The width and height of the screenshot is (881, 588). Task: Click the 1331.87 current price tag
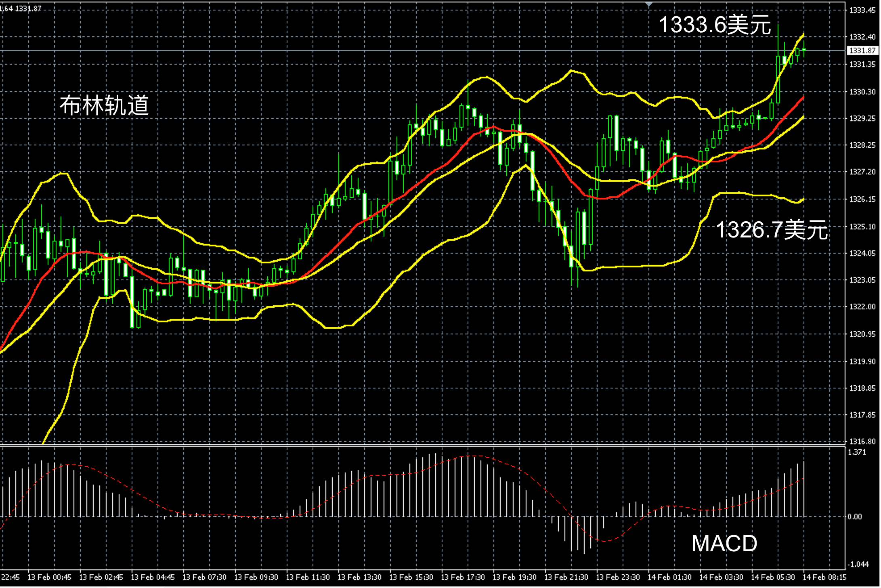(x=862, y=51)
